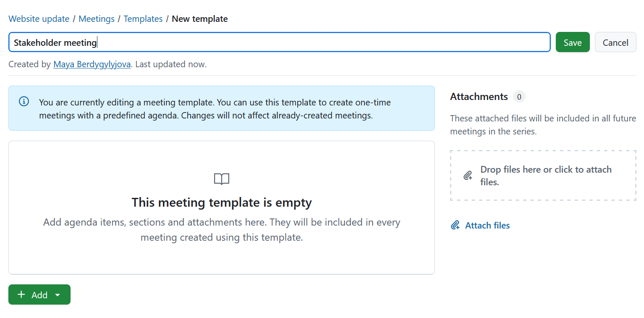
Task: Open Maya Berdygylyjova's profile link
Action: coord(92,64)
